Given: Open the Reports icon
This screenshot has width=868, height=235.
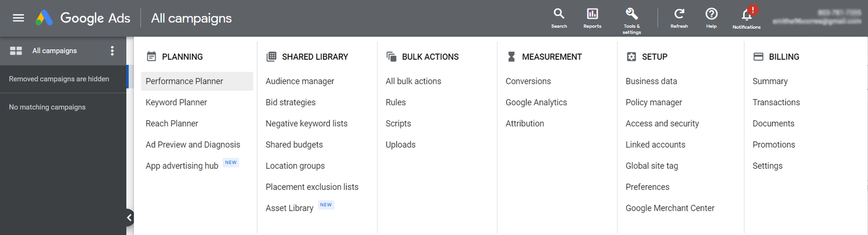Looking at the screenshot, I should [592, 14].
